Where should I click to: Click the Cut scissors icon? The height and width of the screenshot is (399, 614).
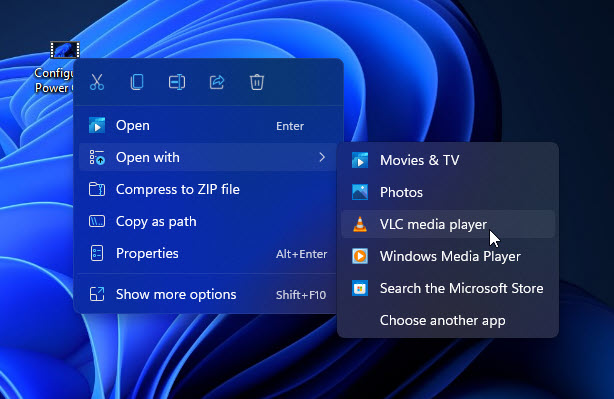(x=97, y=82)
